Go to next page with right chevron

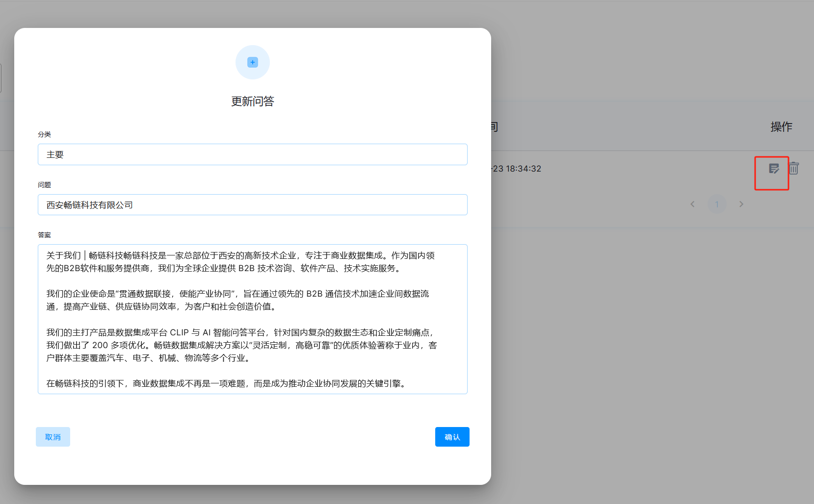[x=741, y=204]
